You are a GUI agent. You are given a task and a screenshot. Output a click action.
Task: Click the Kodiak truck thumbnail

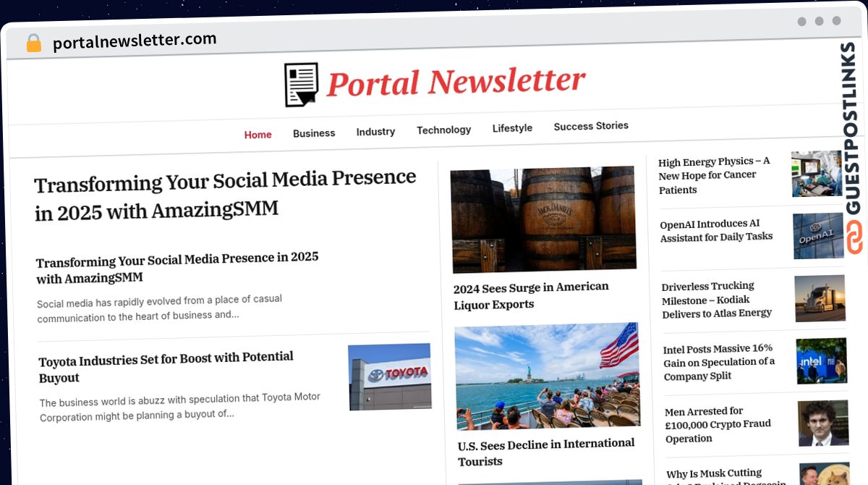tap(820, 298)
